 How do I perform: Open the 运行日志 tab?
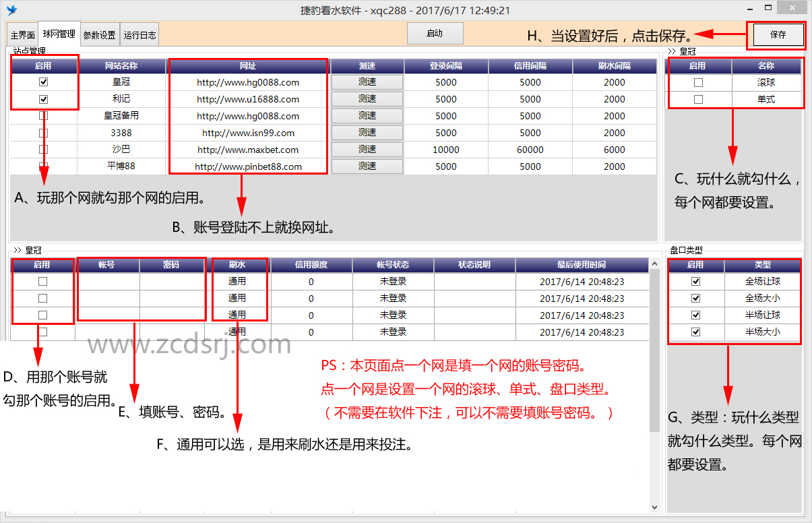coord(140,35)
